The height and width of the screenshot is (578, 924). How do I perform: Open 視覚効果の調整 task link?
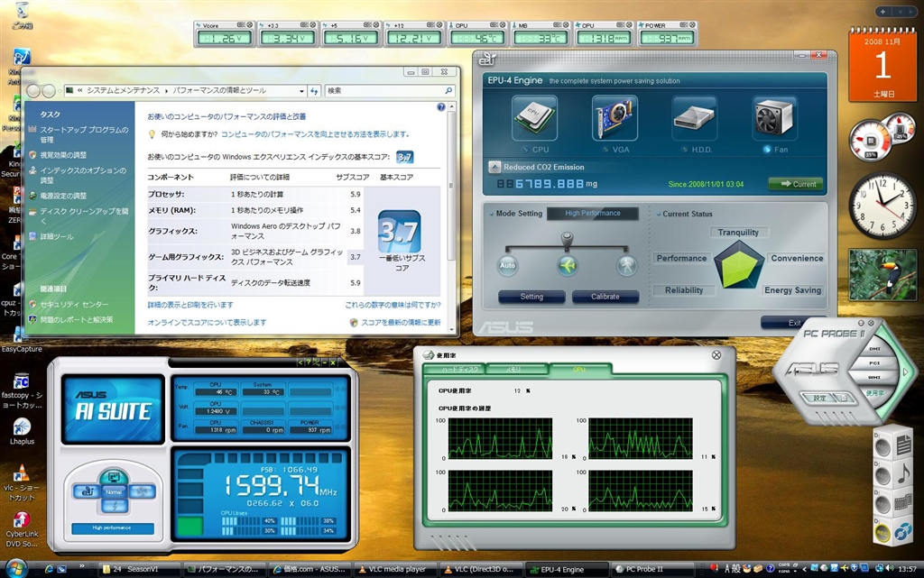tap(63, 155)
